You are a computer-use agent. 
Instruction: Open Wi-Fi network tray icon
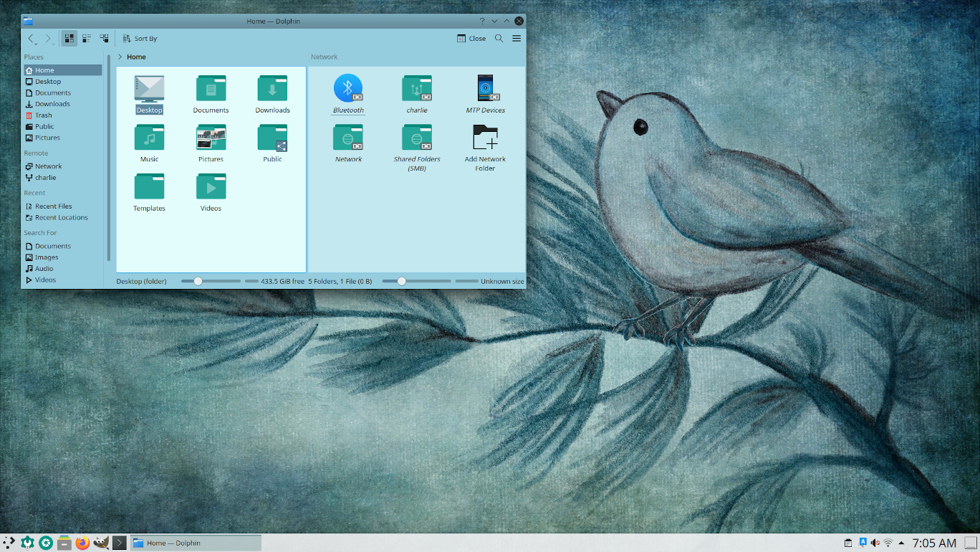point(888,543)
